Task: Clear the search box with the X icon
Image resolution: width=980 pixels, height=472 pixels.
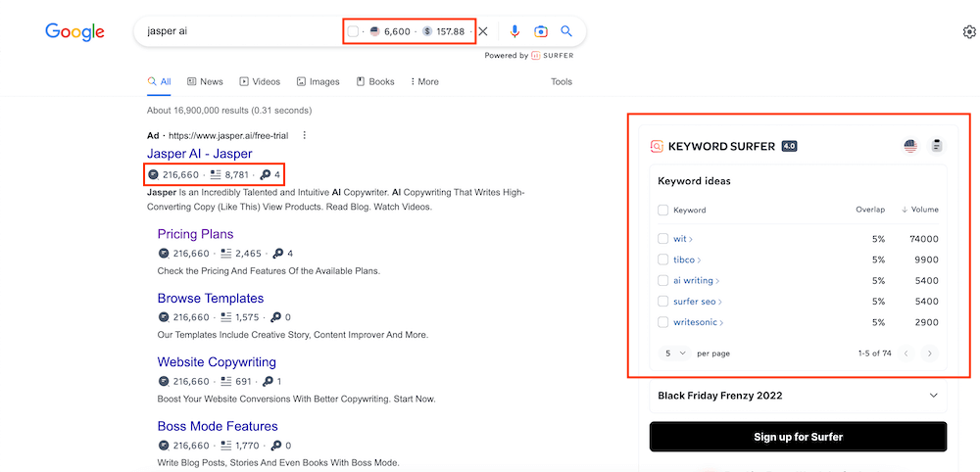Action: (x=482, y=31)
